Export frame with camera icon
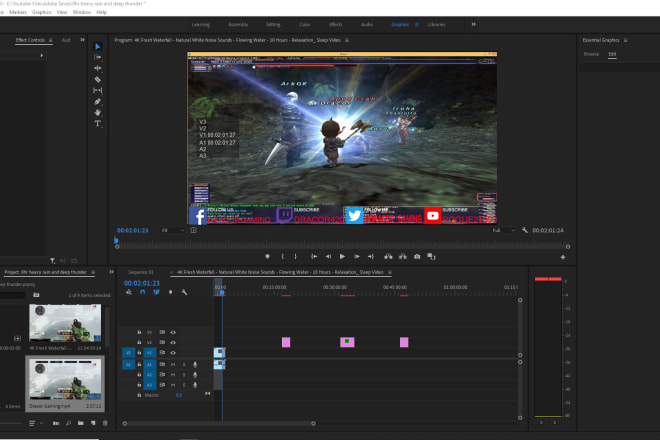Viewport: 660px width, 440px height. pos(417,256)
